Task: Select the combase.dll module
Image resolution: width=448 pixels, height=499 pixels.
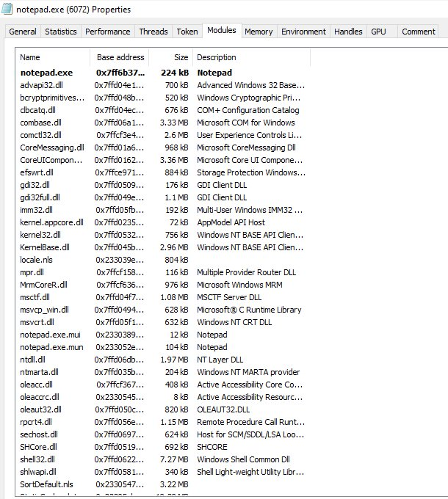Action: click(163, 123)
